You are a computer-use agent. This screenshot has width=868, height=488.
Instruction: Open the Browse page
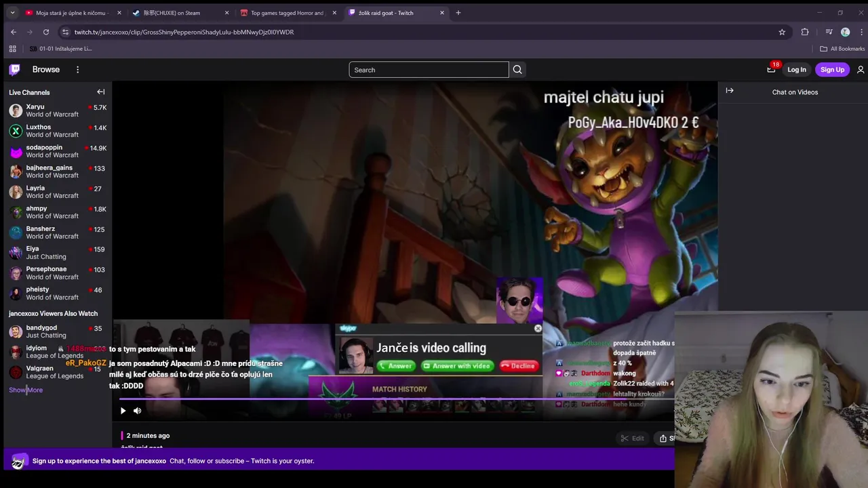46,69
